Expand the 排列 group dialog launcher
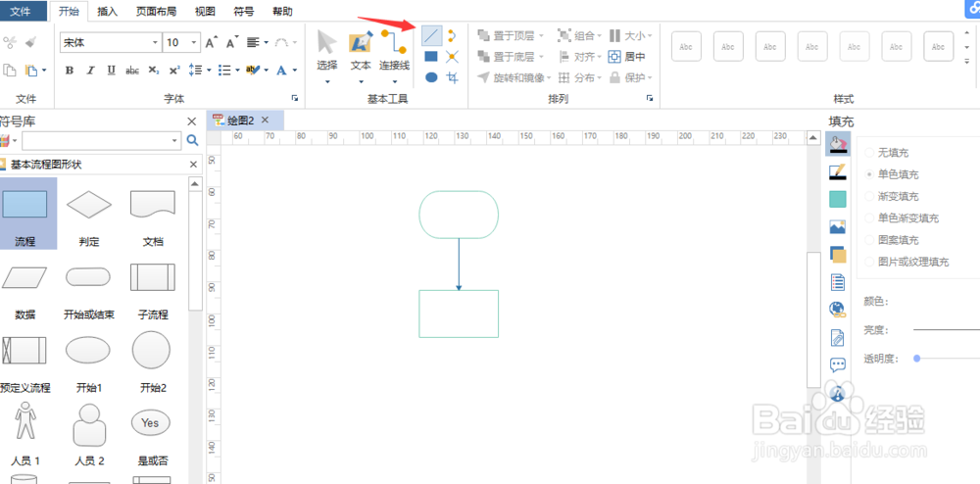The width and height of the screenshot is (980, 484). 650,98
